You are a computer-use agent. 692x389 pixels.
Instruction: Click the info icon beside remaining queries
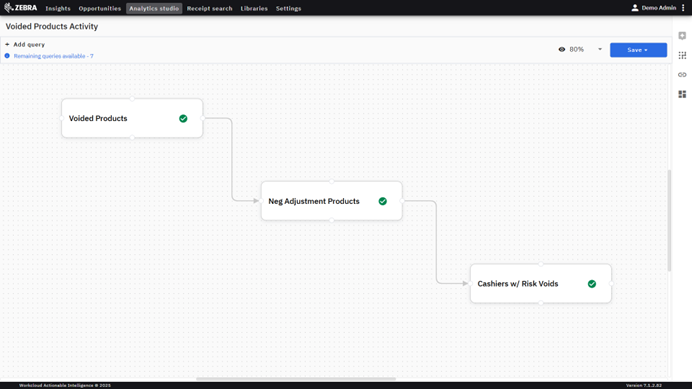7,56
